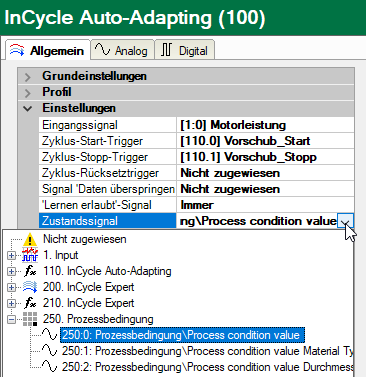Switch to the Analog tab
The height and width of the screenshot is (377, 366).
click(x=122, y=51)
